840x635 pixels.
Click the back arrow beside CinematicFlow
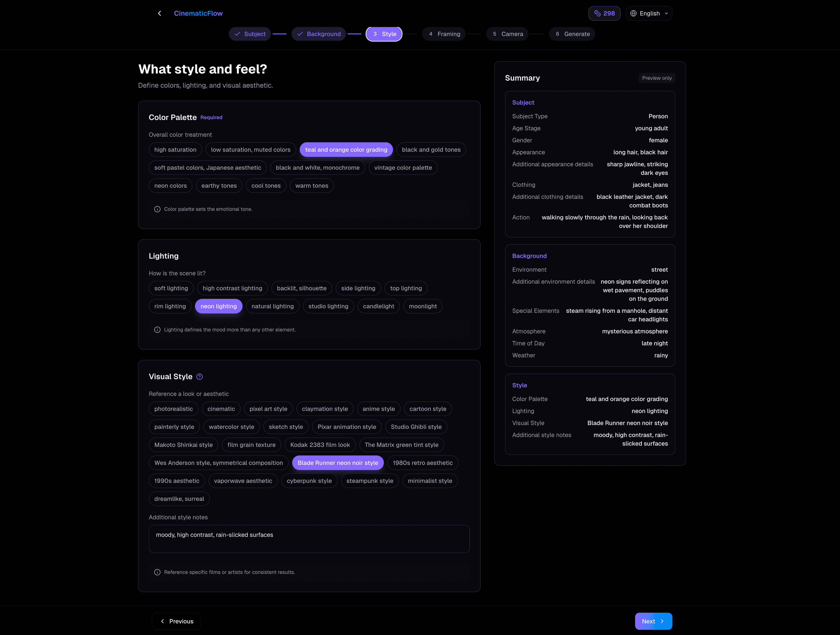159,13
